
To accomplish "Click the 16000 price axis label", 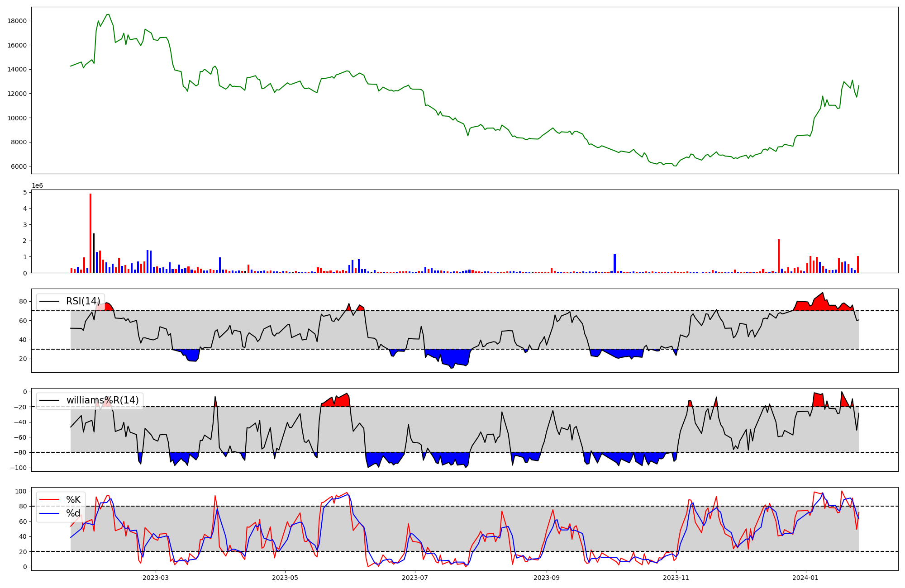I will (x=17, y=45).
